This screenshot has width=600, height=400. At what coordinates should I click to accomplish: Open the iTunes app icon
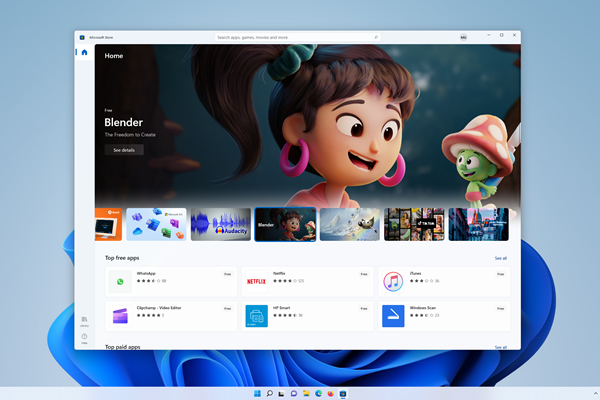pos(393,282)
